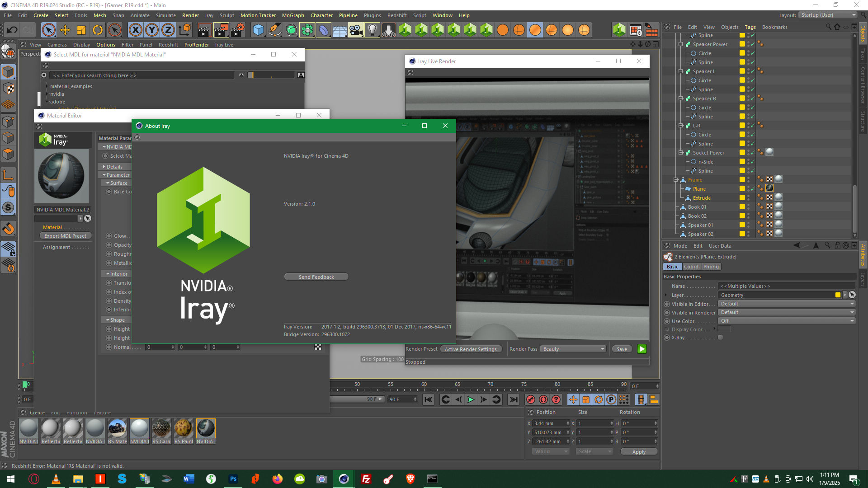Click Export MDL Preset button

pyautogui.click(x=65, y=236)
